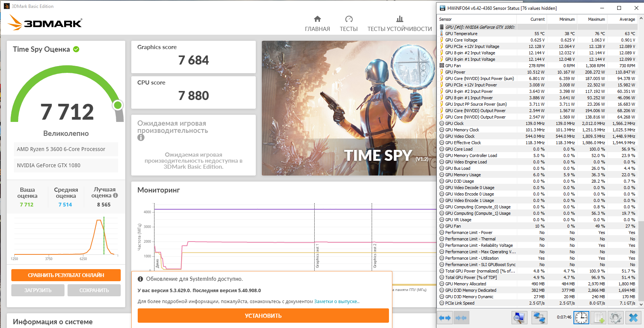
Task: Click УСТАНОВИТЬ to install the SystemInfo update
Action: click(x=263, y=316)
